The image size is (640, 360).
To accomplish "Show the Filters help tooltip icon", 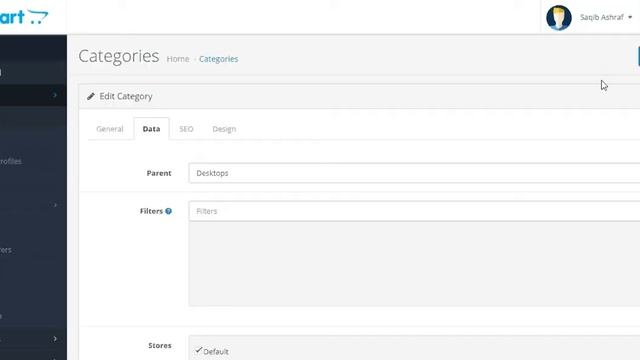I will (x=168, y=211).
